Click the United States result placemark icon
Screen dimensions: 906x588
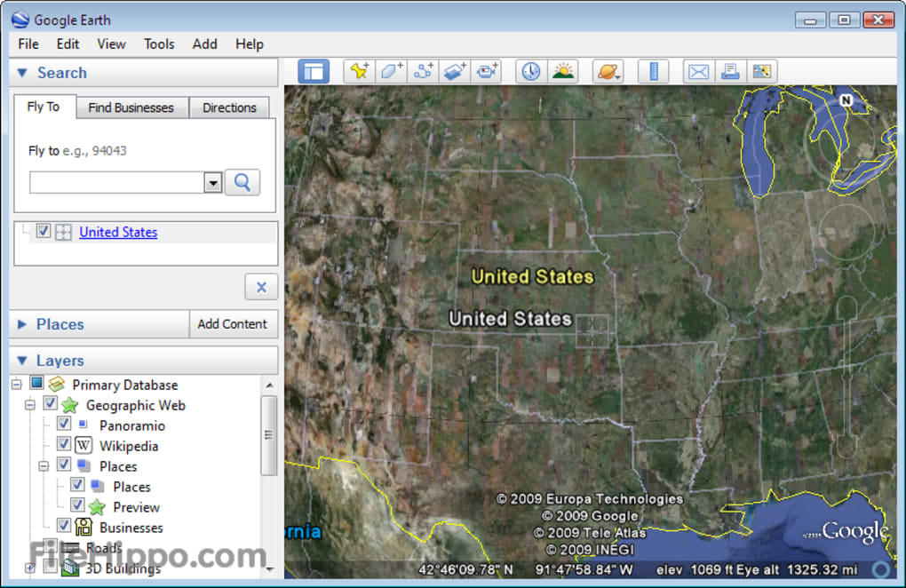(x=64, y=232)
